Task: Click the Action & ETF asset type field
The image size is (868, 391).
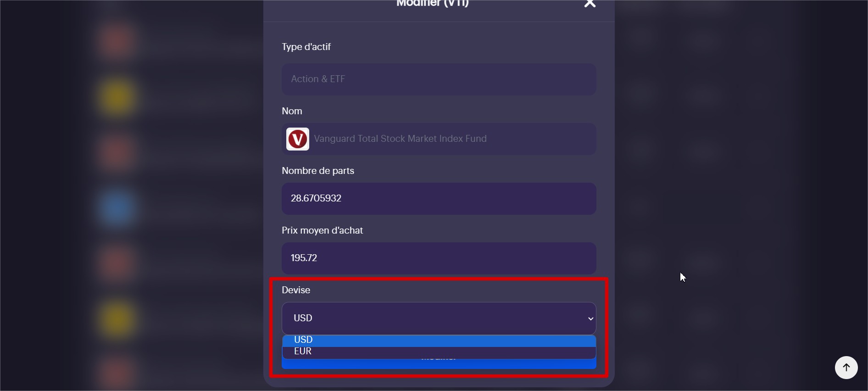Action: coord(438,79)
